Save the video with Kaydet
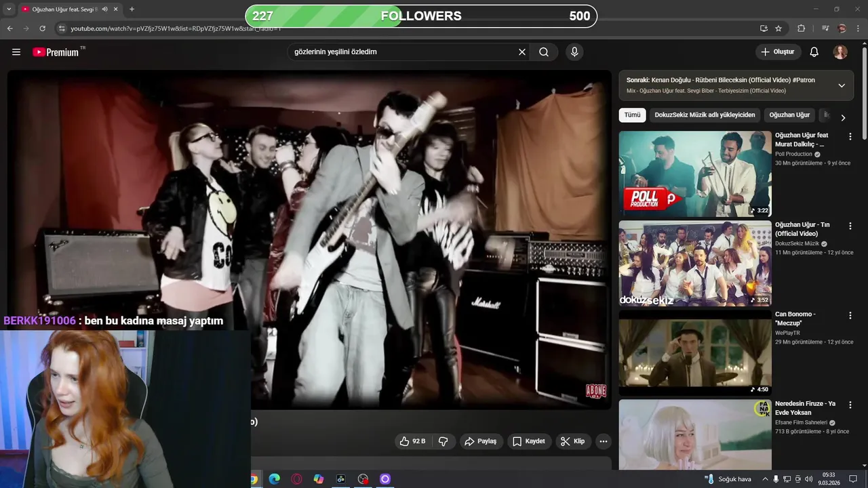The height and width of the screenshot is (488, 868). 529,441
